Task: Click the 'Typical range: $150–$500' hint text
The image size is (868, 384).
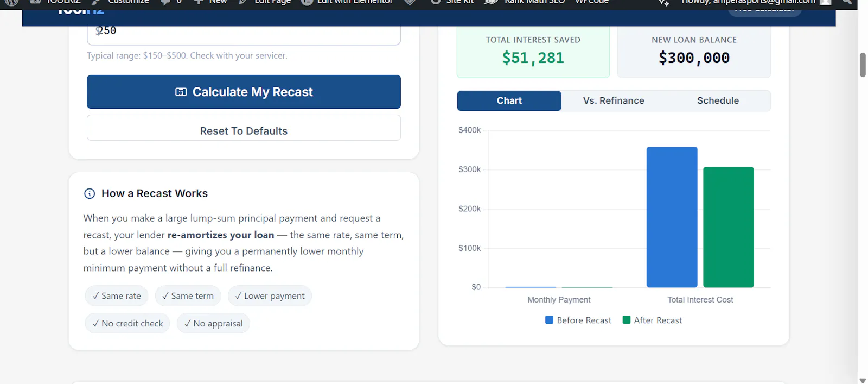Action: coord(187,55)
